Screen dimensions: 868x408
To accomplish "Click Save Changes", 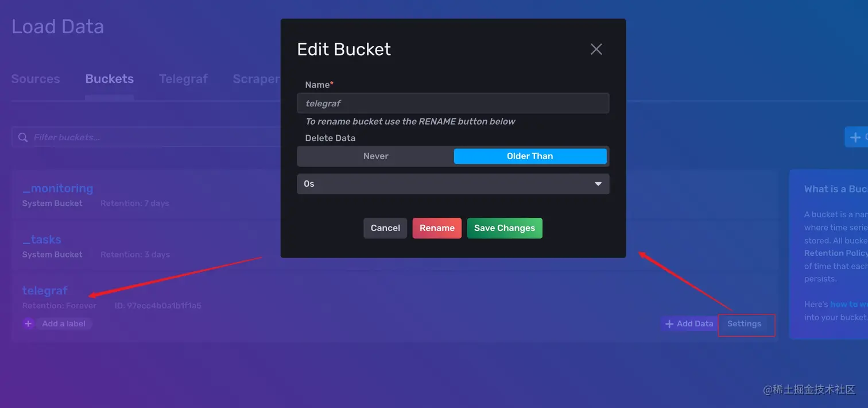I will click(x=505, y=228).
